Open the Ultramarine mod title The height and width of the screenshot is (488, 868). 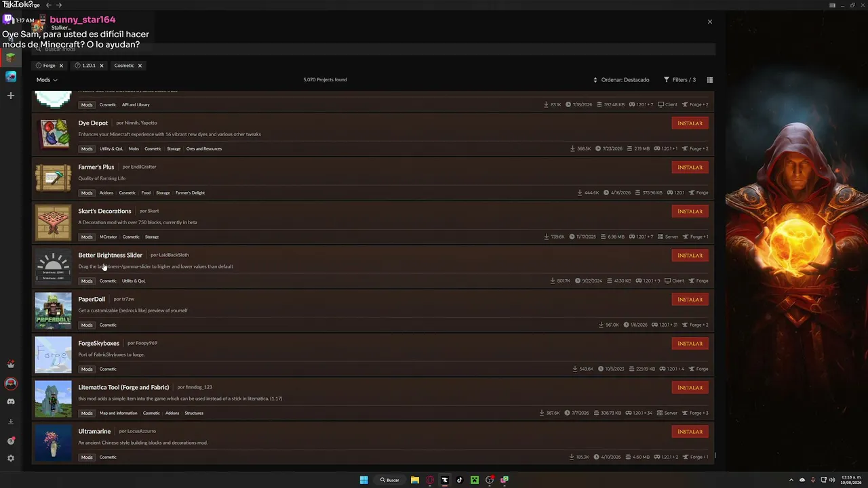point(94,432)
